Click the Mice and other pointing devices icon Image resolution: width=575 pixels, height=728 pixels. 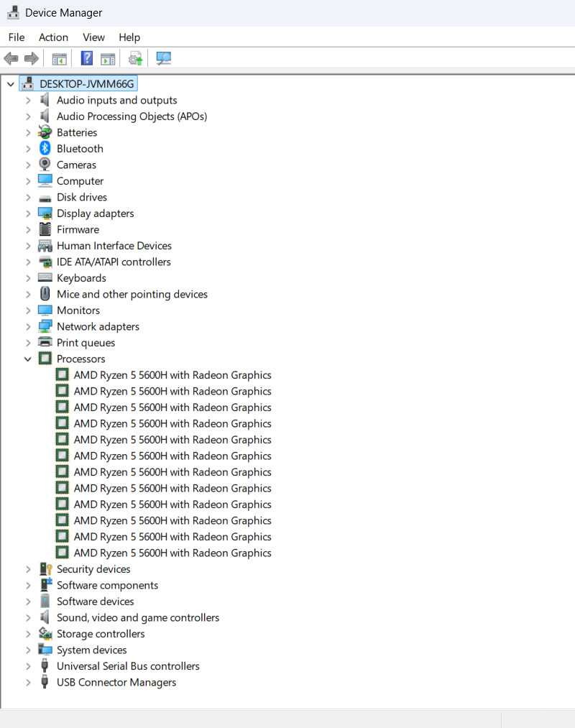click(45, 294)
